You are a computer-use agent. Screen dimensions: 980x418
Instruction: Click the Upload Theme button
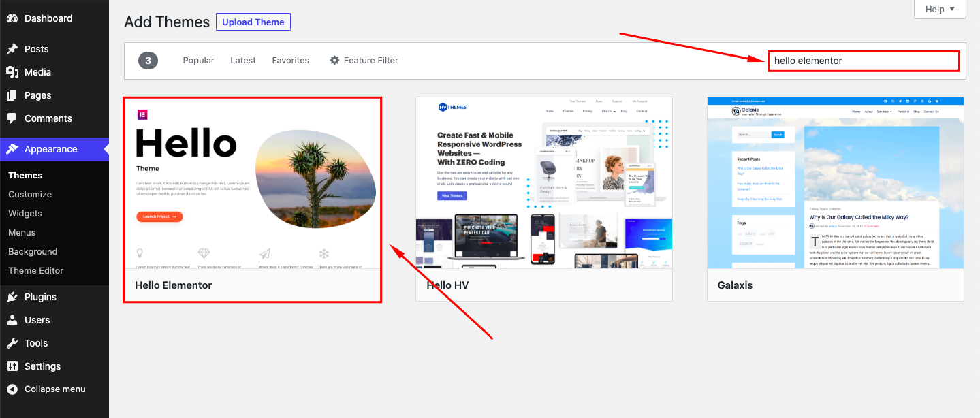click(253, 22)
